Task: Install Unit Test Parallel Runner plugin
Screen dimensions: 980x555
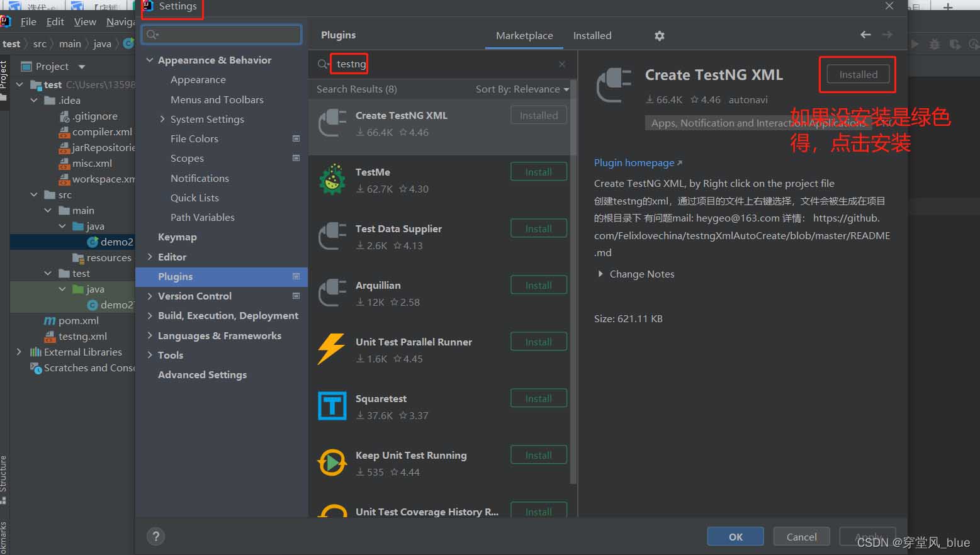Action: (539, 342)
